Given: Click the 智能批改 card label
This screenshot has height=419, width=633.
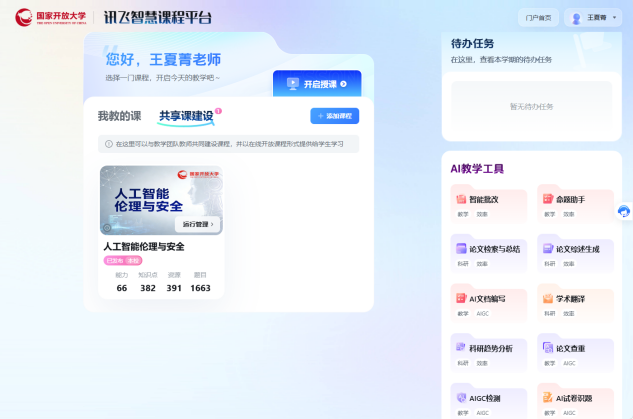Looking at the screenshot, I should 484,199.
